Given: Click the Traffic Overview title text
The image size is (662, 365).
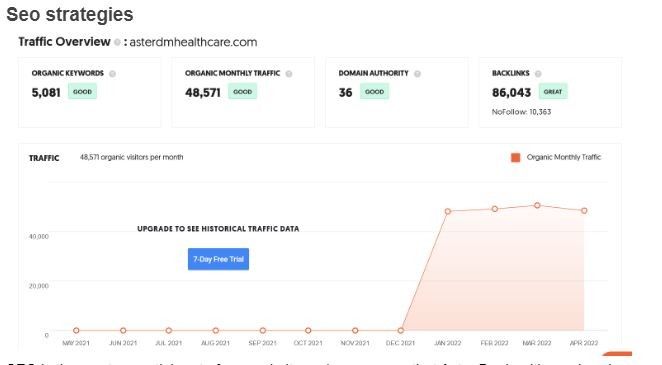Looking at the screenshot, I should point(64,42).
